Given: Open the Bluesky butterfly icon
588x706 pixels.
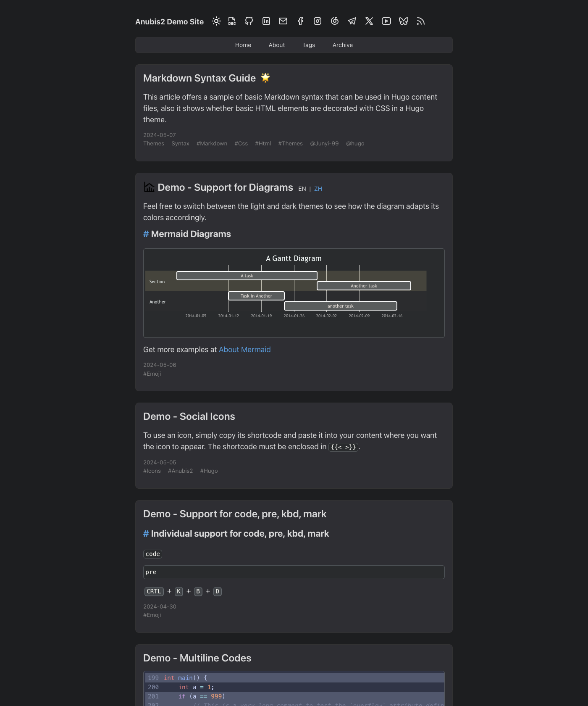Looking at the screenshot, I should click(403, 21).
